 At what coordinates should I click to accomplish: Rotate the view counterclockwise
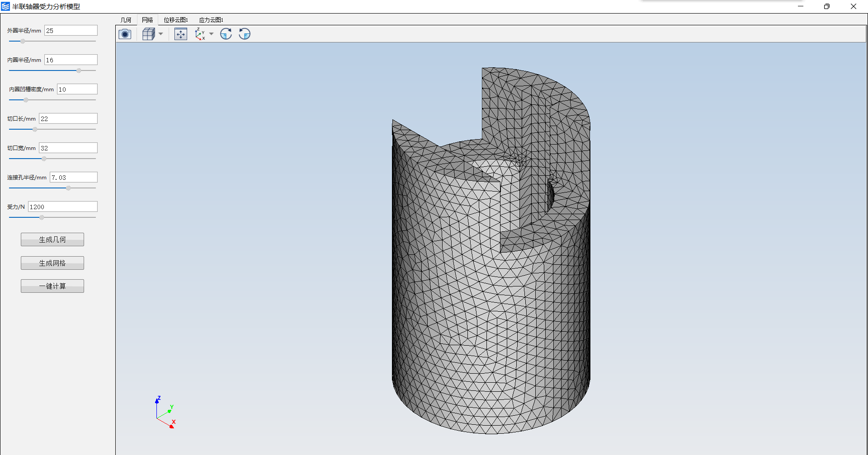click(x=245, y=34)
